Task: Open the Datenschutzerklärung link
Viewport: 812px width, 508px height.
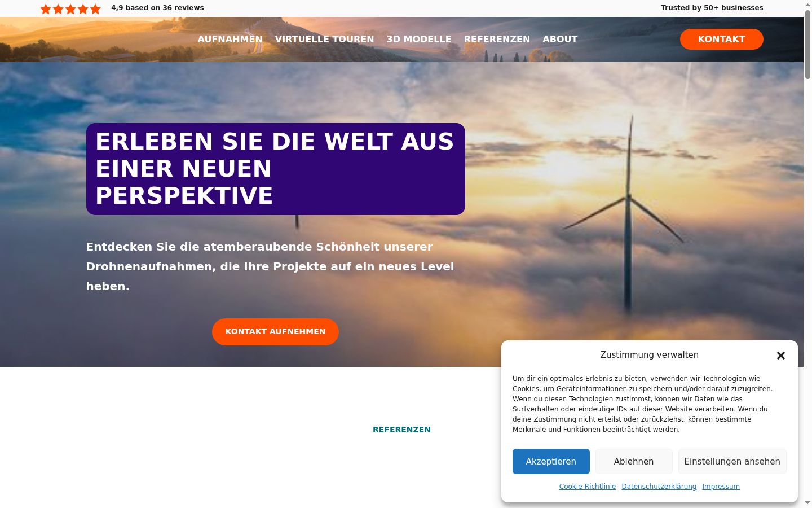Action: coord(659,486)
